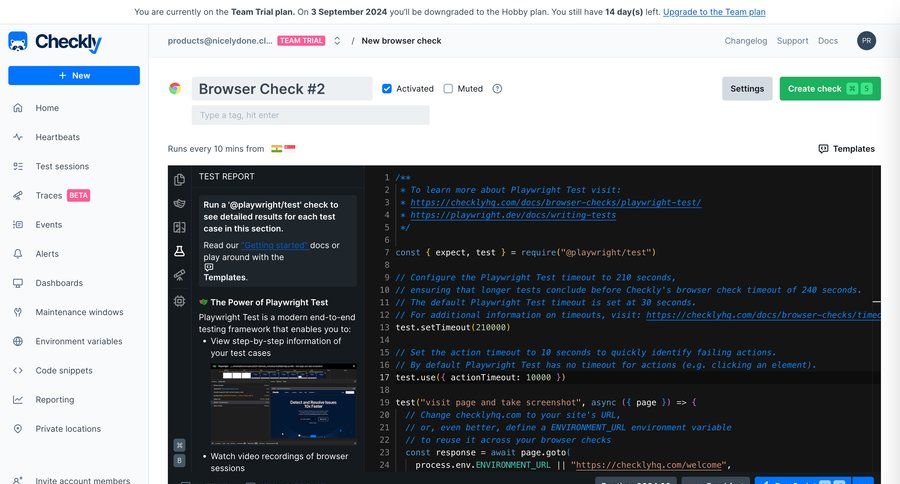Click the command key shortcut icon

point(180,445)
